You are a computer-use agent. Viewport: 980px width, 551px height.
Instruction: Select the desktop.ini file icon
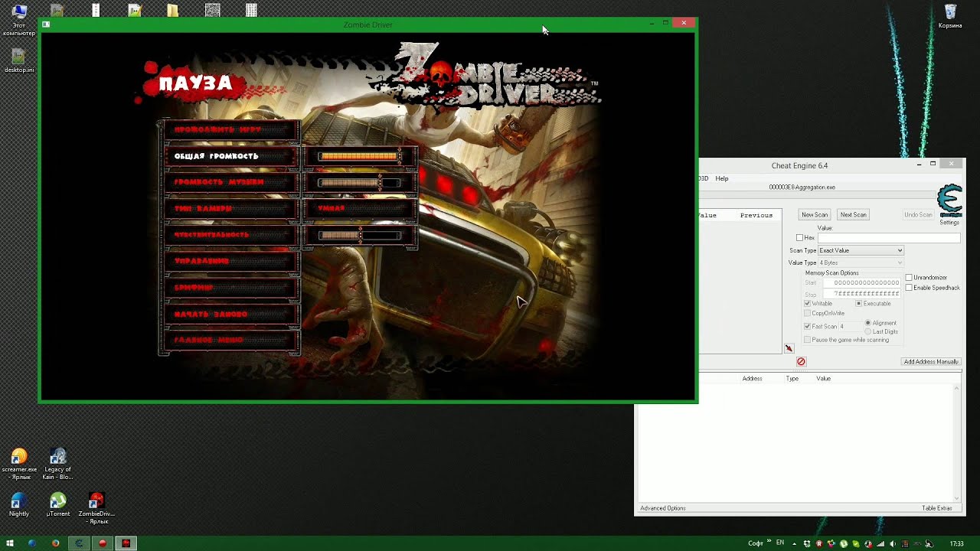[19, 61]
